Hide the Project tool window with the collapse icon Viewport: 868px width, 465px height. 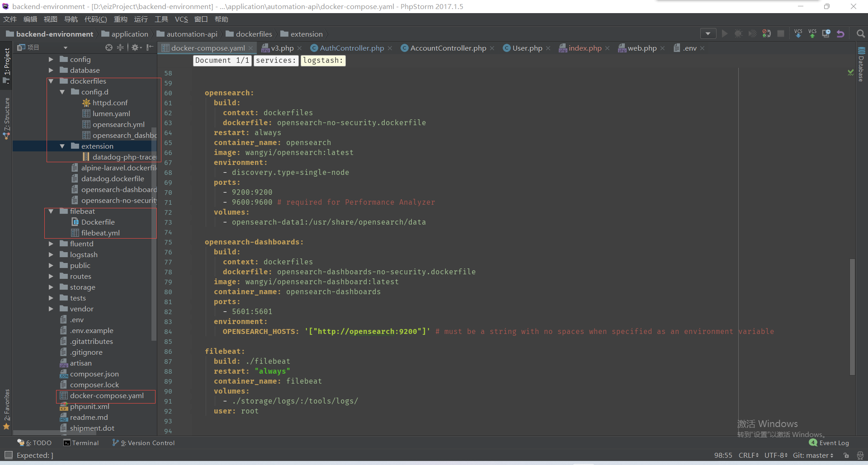point(150,47)
